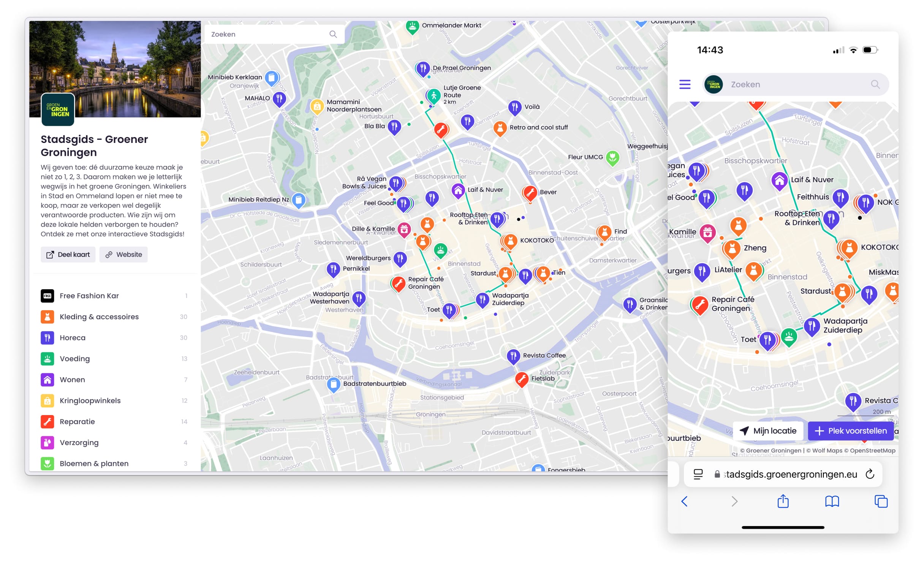The width and height of the screenshot is (924, 561).
Task: Open the Lutje Groene Route walking marker
Action: click(x=434, y=96)
